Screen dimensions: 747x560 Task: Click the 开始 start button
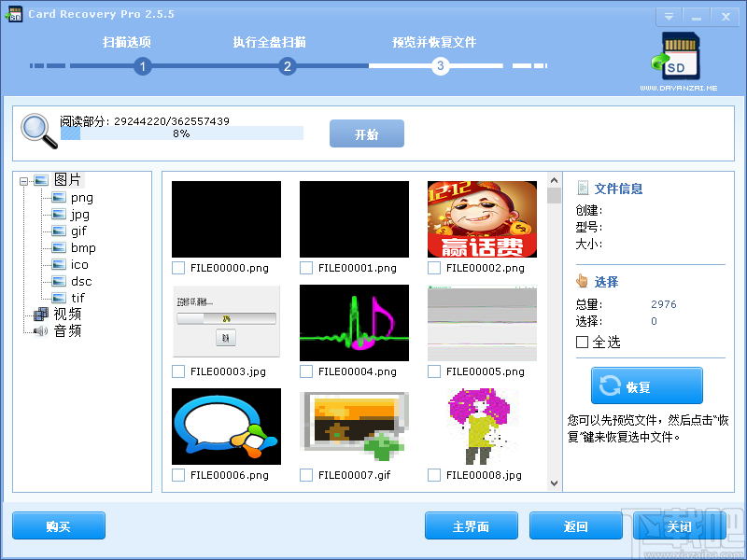[367, 133]
